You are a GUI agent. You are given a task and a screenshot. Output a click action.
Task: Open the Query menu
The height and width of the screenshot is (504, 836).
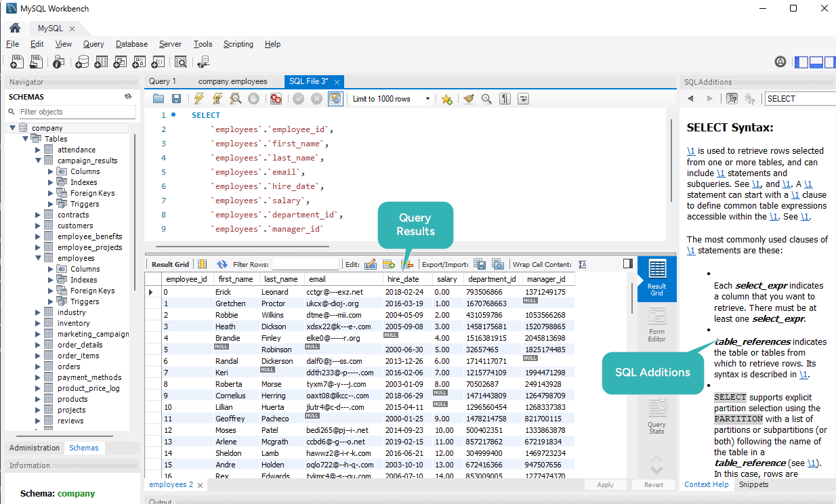[93, 44]
